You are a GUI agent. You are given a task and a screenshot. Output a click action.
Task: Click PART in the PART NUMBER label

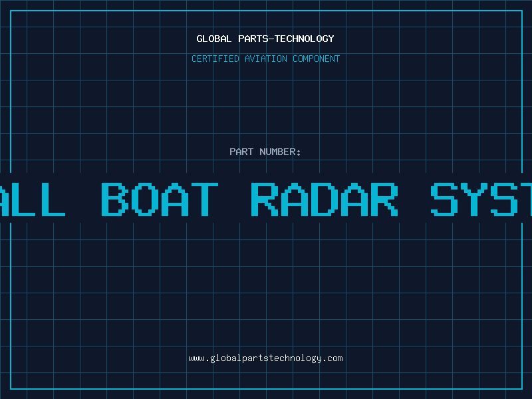point(241,152)
